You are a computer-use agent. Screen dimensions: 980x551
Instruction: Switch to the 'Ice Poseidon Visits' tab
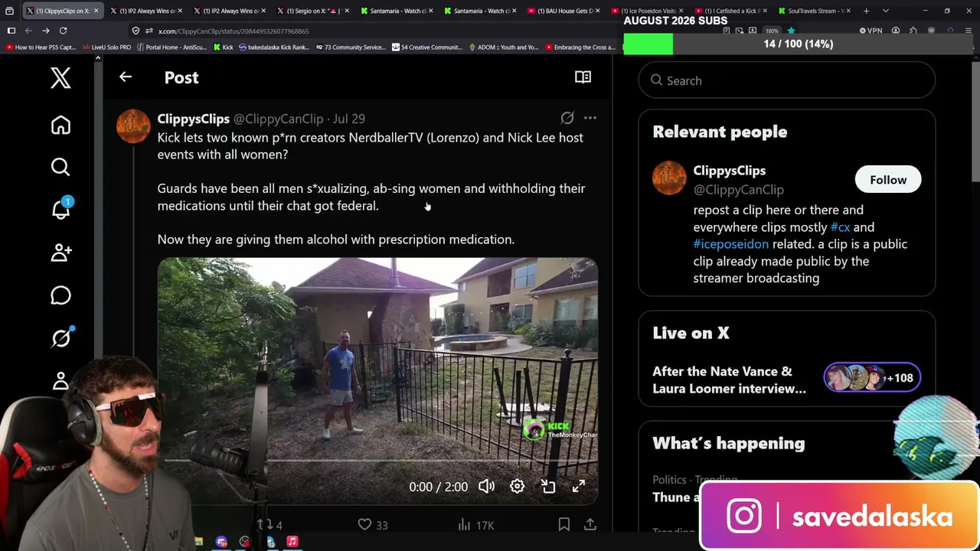tap(646, 11)
